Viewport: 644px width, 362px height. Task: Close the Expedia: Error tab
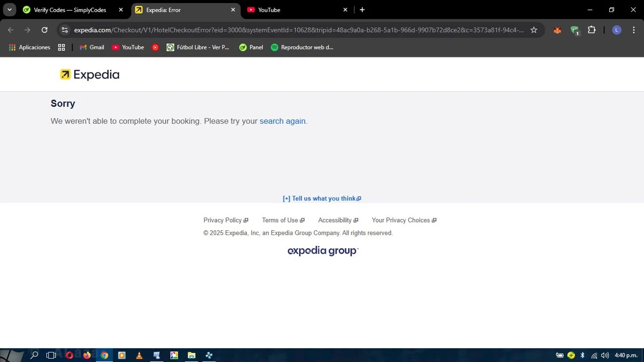pos(233,10)
